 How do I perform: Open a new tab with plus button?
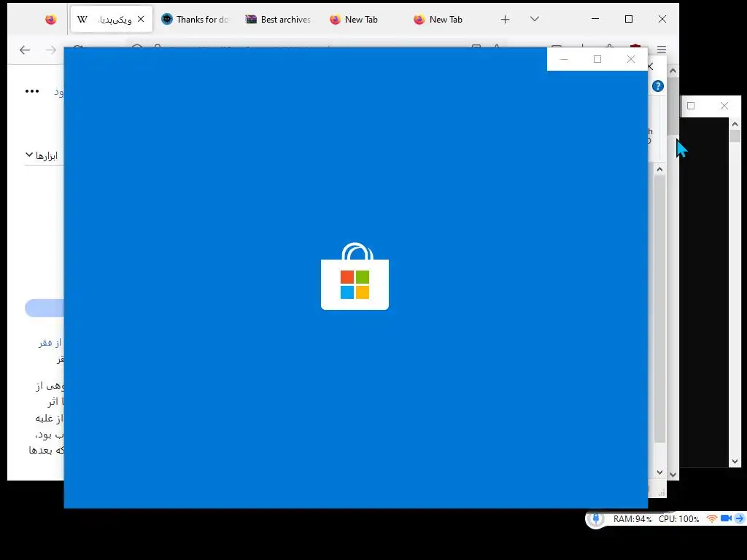(505, 19)
